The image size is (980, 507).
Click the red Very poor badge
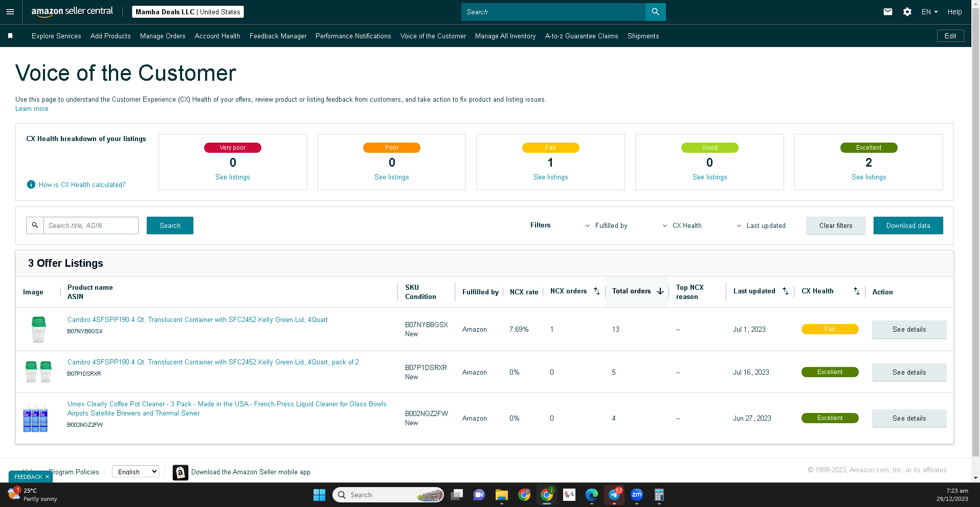point(233,148)
